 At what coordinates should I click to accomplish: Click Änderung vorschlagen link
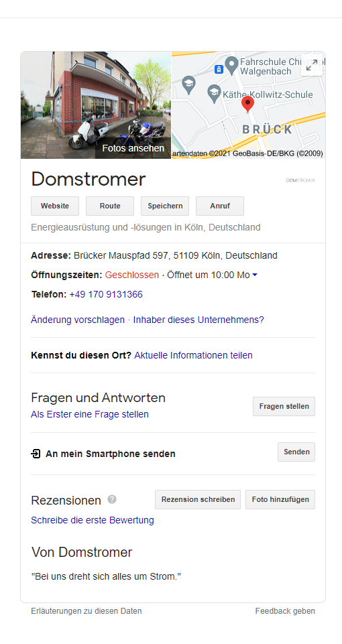(x=78, y=320)
